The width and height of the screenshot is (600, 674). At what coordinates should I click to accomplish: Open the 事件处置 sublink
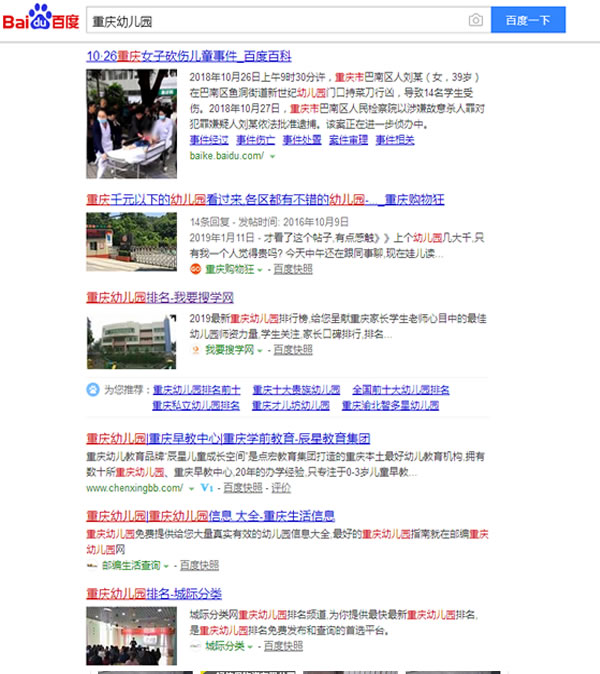[x=302, y=140]
